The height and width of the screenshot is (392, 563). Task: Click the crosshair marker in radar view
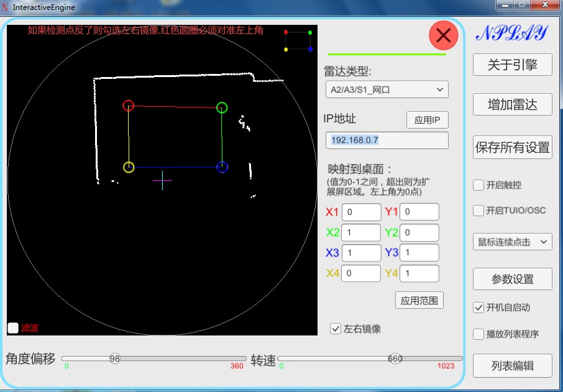[162, 180]
